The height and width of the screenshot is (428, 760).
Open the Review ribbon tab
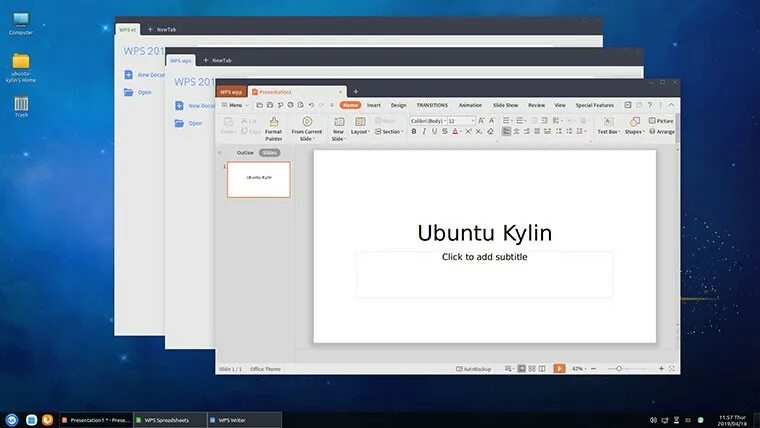click(x=537, y=105)
